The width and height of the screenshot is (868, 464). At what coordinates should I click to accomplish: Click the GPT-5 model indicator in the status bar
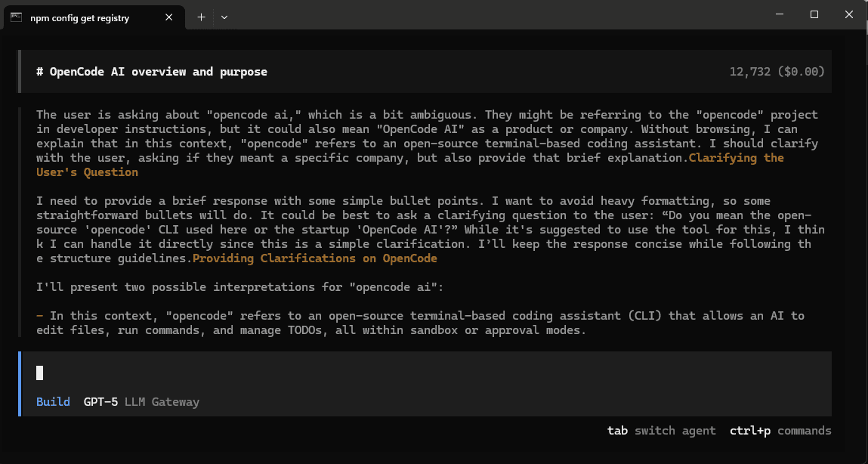[x=100, y=401]
